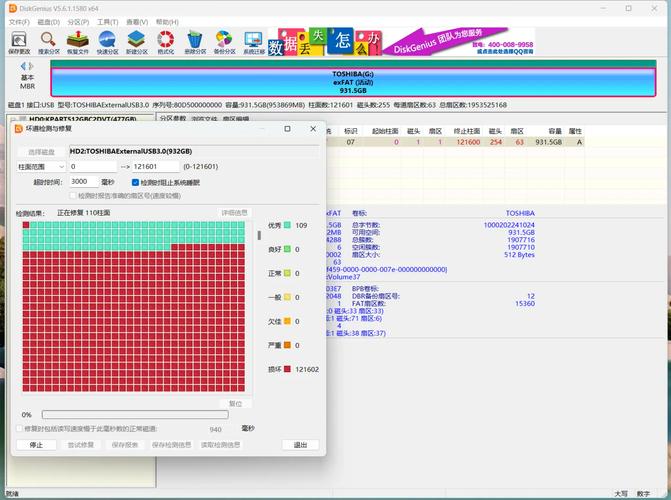Open the 帮助(H) menu

pos(167,22)
